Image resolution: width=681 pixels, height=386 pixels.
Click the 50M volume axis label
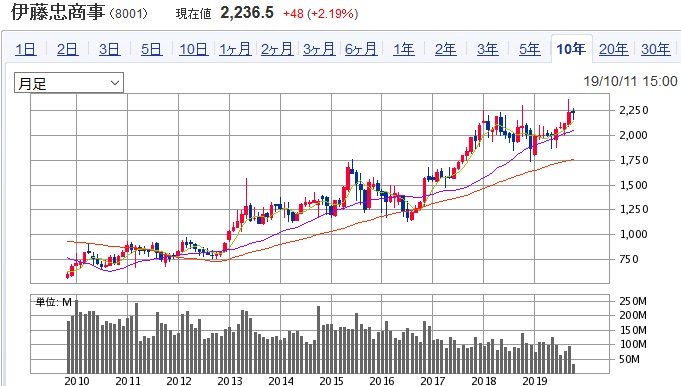point(630,359)
